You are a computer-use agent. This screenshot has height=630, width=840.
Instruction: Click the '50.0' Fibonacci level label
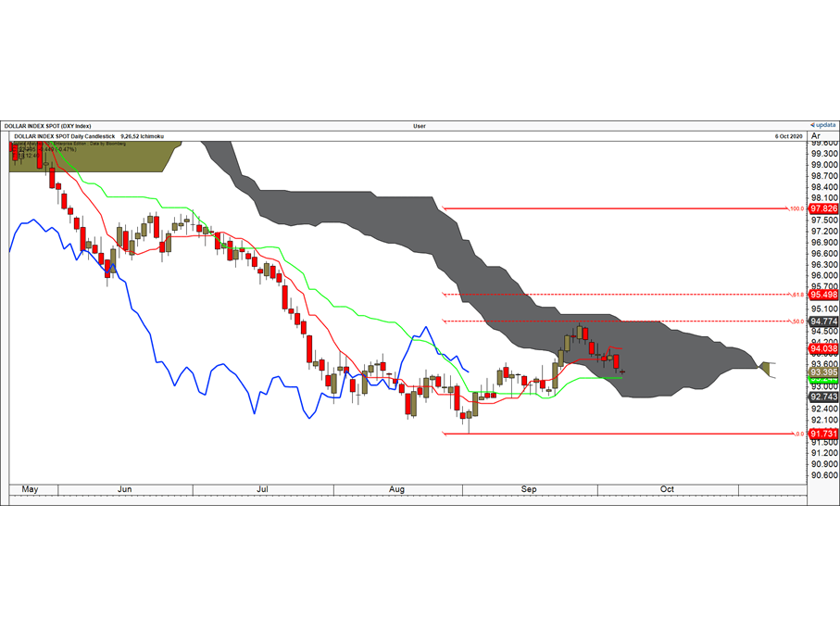pyautogui.click(x=798, y=321)
